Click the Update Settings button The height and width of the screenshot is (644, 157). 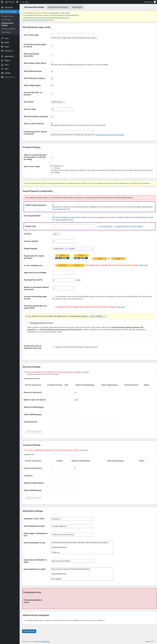click(29, 631)
